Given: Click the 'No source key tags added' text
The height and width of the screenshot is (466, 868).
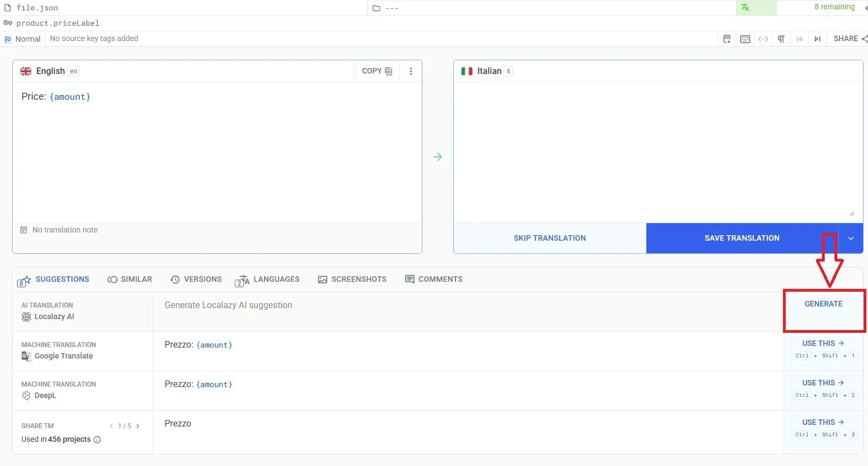Looking at the screenshot, I should [x=94, y=38].
